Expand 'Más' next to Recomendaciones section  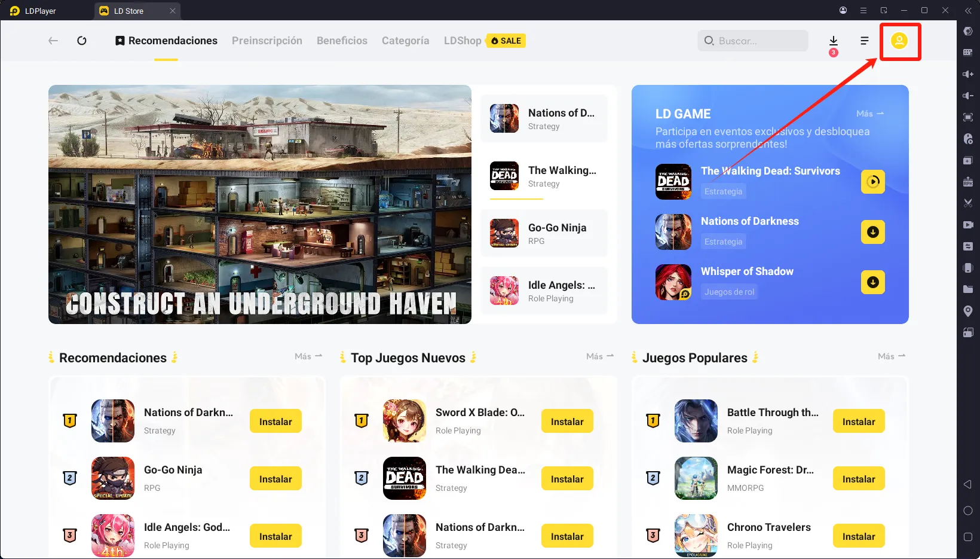308,356
